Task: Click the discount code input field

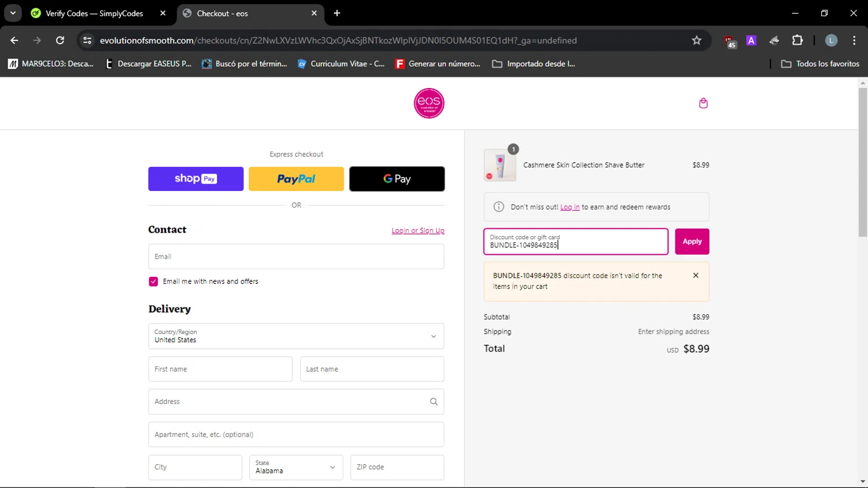Action: 576,241
